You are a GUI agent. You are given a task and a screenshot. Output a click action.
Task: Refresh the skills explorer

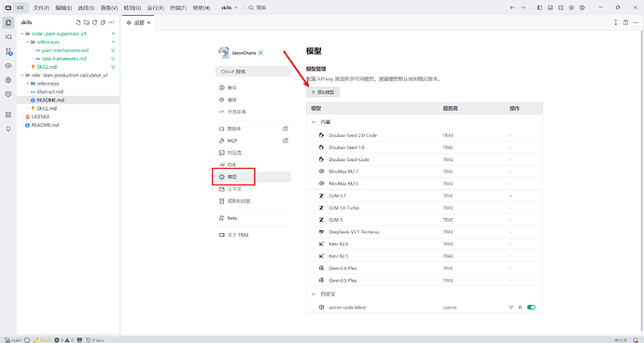click(x=95, y=22)
